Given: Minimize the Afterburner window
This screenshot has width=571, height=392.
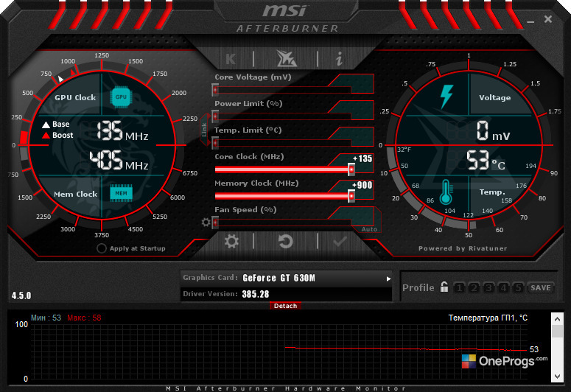Looking at the screenshot, I should [x=530, y=21].
